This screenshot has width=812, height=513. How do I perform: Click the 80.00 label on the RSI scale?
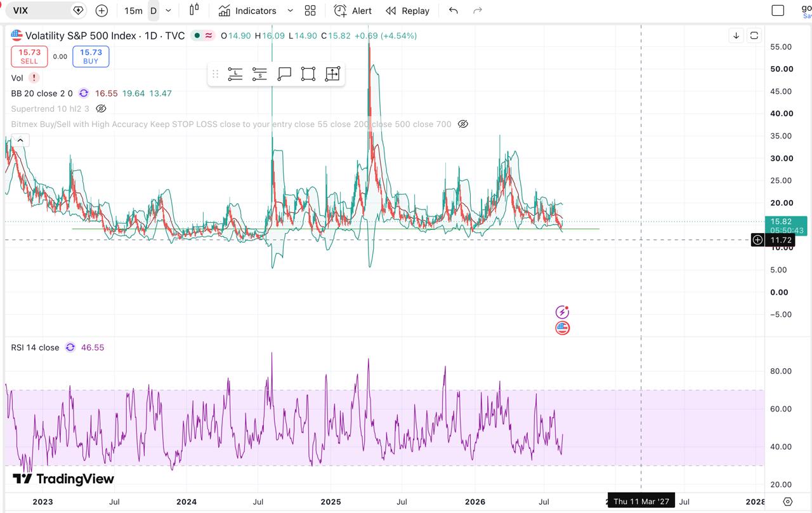click(x=782, y=371)
